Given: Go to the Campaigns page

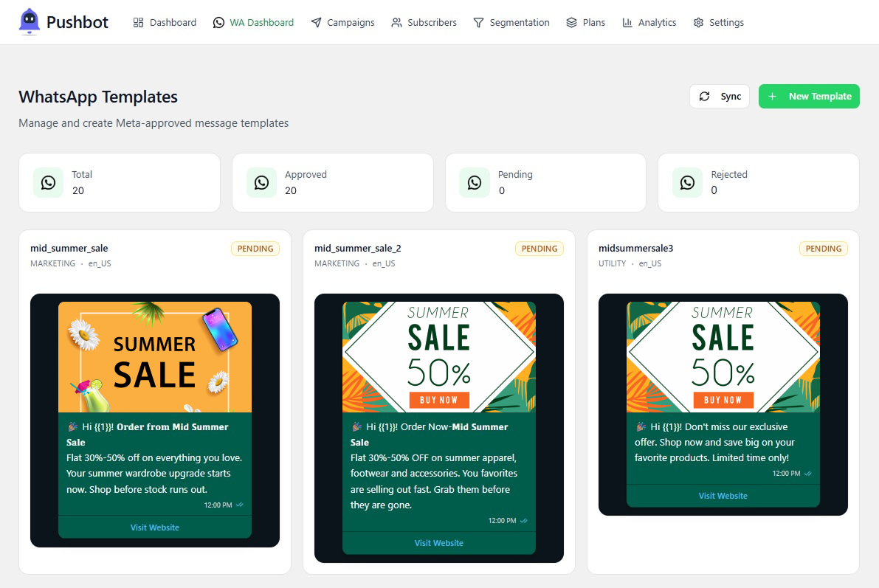Looking at the screenshot, I should [342, 22].
